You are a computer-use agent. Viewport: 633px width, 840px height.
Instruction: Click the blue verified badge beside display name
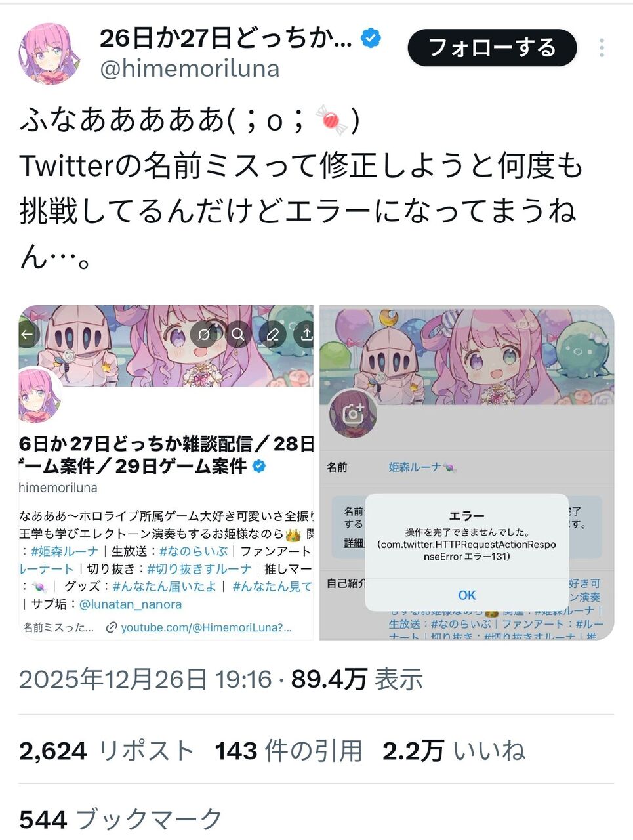[x=371, y=39]
